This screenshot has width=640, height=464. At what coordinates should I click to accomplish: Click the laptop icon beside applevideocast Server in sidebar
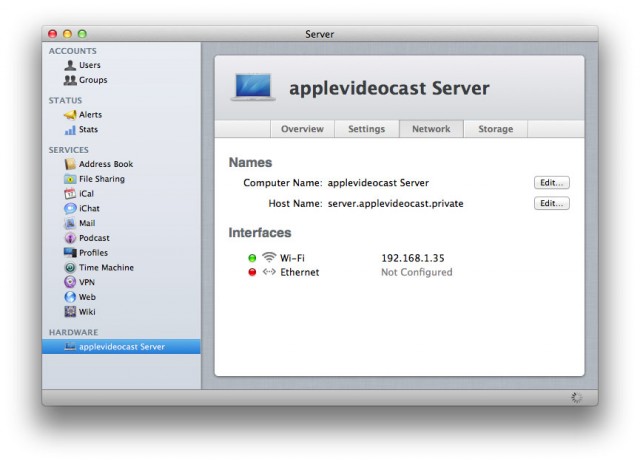[70, 347]
